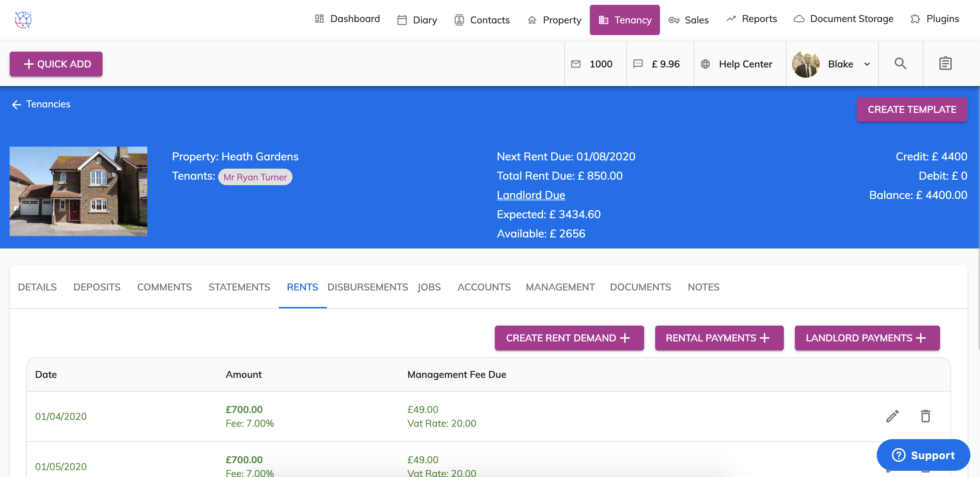The width and height of the screenshot is (980, 477).
Task: Click the app logo in top left
Action: [x=23, y=20]
